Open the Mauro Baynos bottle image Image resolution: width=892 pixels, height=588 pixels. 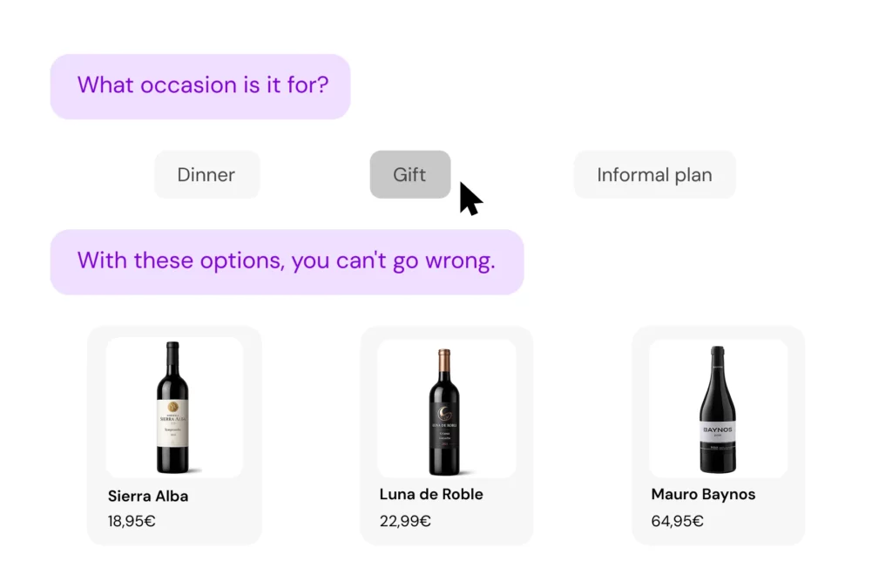click(718, 409)
